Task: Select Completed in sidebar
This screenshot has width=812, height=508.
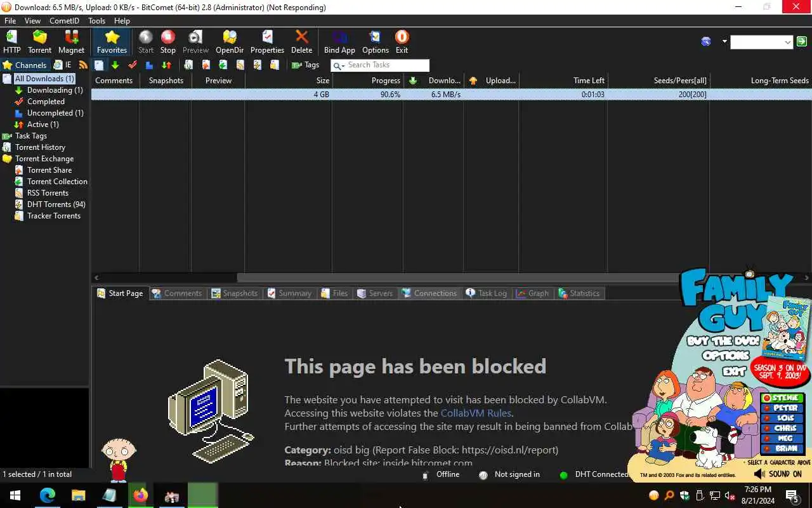Action: [x=46, y=102]
